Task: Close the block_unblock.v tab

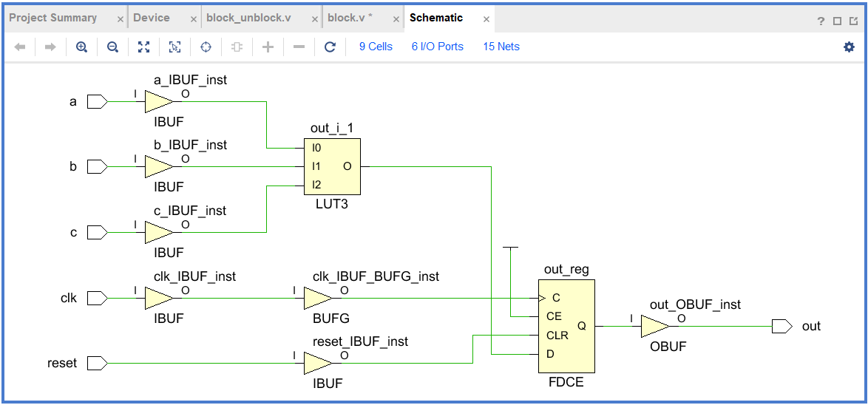Action: (314, 18)
